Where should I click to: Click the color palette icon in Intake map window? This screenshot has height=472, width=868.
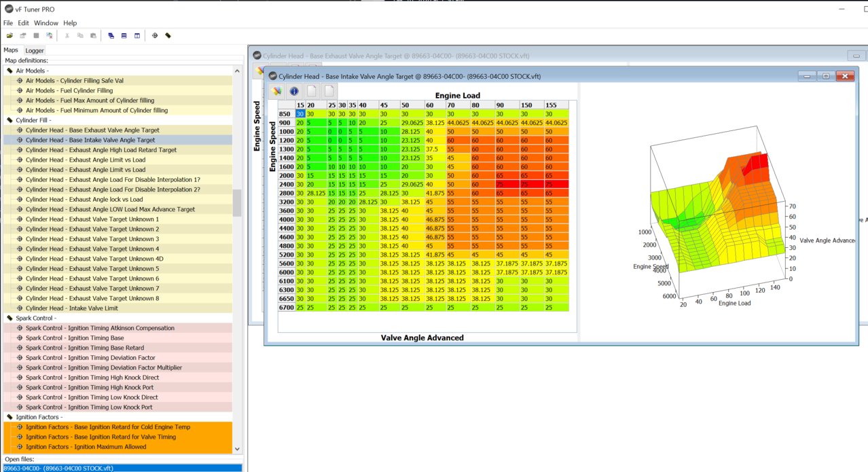(x=276, y=91)
